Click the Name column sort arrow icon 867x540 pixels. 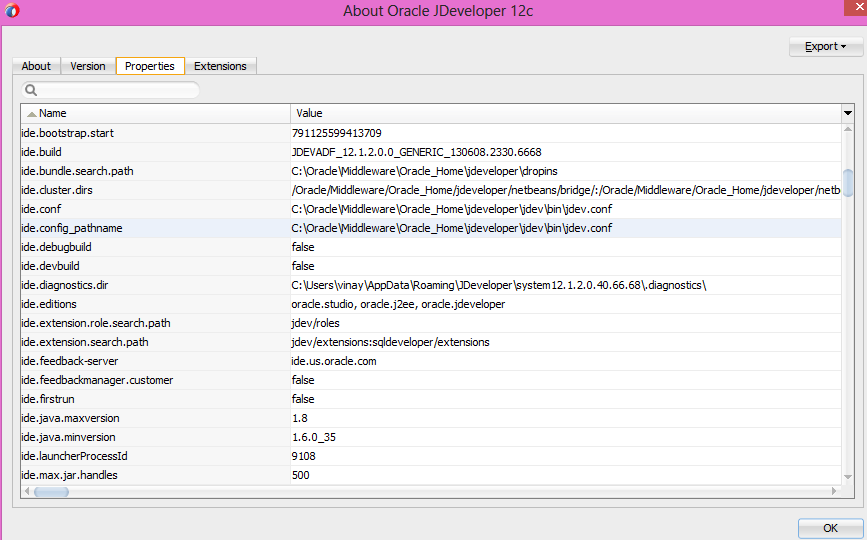click(32, 114)
